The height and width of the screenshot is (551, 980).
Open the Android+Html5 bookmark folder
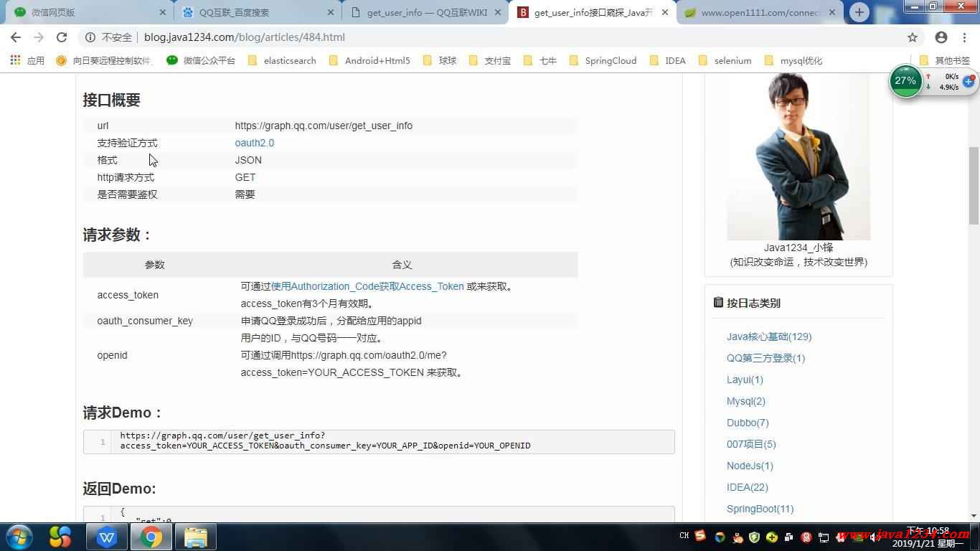coord(369,61)
